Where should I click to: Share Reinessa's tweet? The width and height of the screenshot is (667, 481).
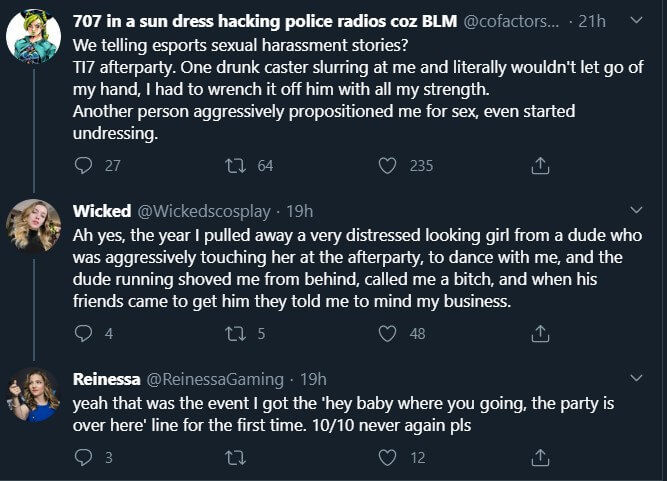(540, 458)
